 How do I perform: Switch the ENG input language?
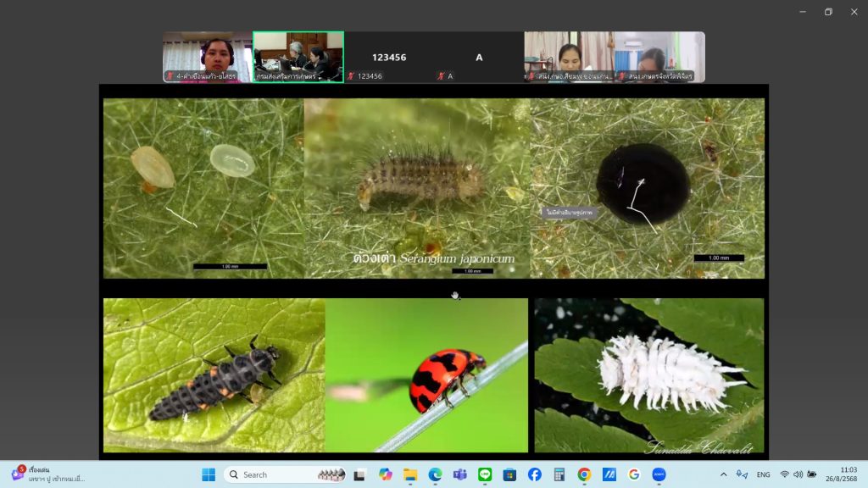pos(763,474)
